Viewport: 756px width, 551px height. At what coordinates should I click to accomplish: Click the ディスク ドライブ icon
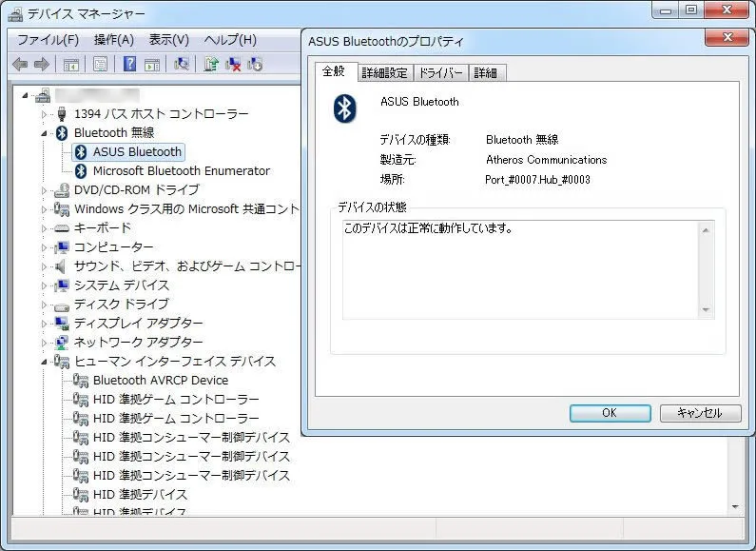click(x=62, y=305)
